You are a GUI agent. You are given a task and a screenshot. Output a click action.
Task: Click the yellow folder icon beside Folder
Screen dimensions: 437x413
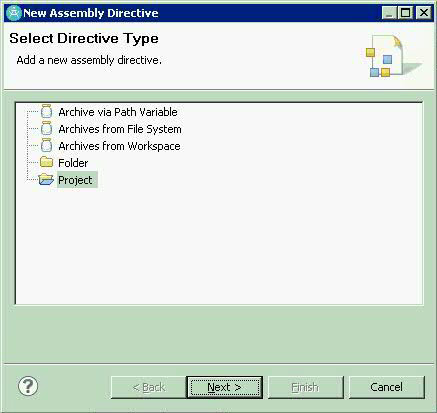click(x=46, y=162)
